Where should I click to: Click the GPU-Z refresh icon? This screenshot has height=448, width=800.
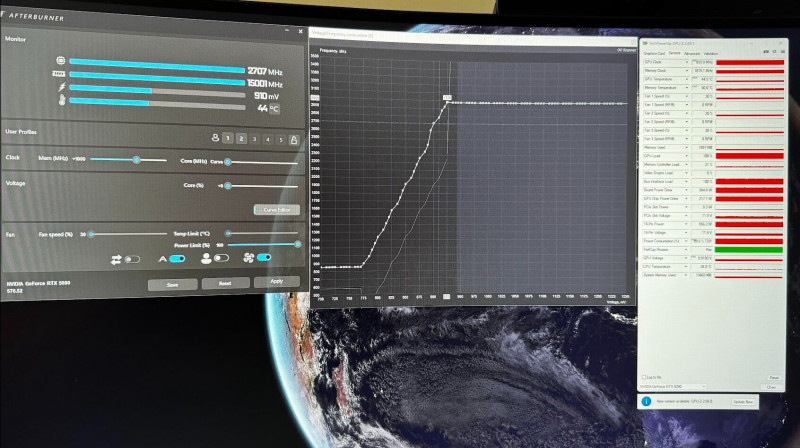pyautogui.click(x=774, y=52)
